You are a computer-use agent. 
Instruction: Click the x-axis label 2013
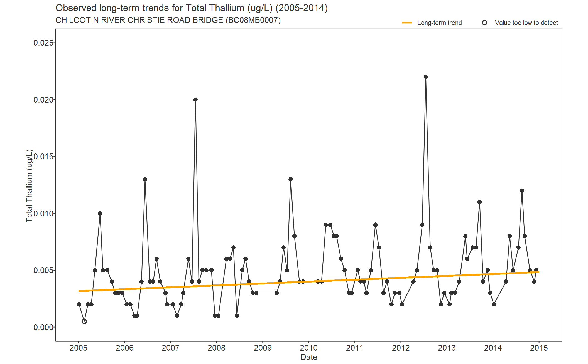pyautogui.click(x=447, y=348)
